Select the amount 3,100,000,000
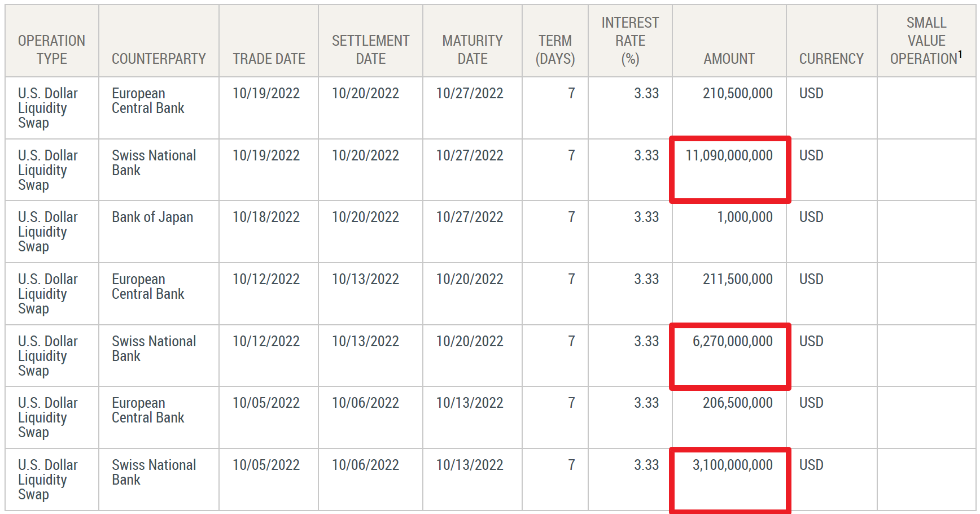Screen dimensions: 980x514 [x=732, y=465]
